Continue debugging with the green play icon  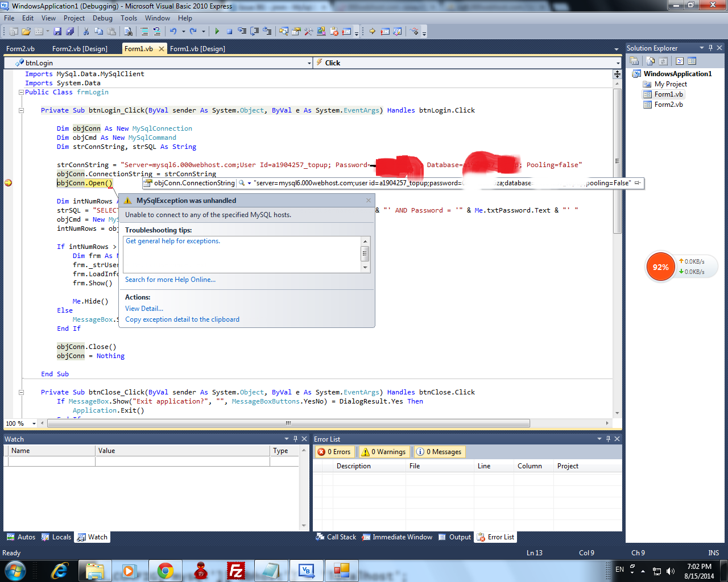coord(217,31)
